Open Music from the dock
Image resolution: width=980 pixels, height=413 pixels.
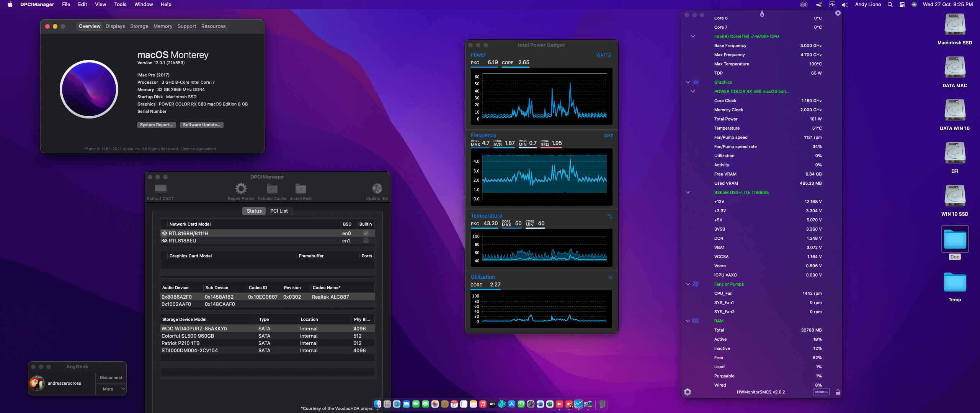[x=483, y=404]
